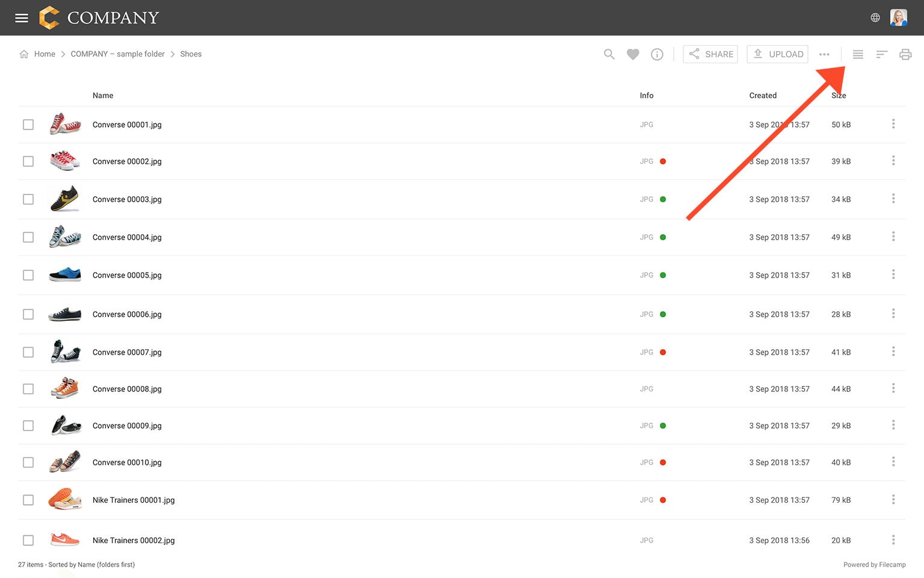Click red label dot on Converse 00002.jpg
The height and width of the screenshot is (578, 924).
click(x=663, y=161)
